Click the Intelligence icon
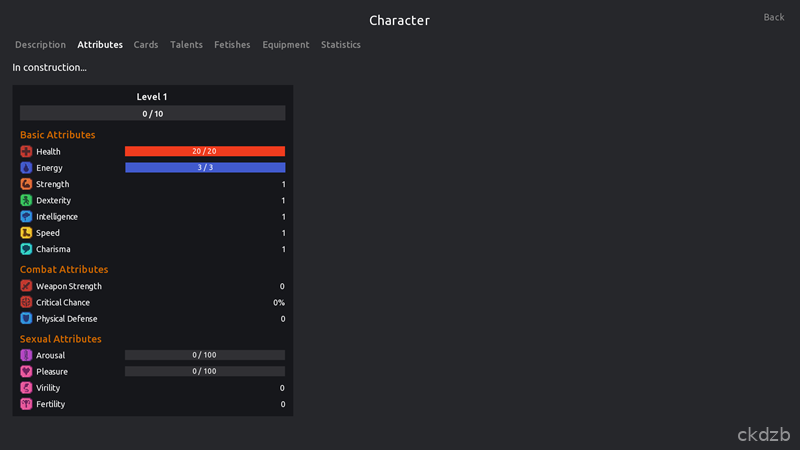 (x=26, y=217)
